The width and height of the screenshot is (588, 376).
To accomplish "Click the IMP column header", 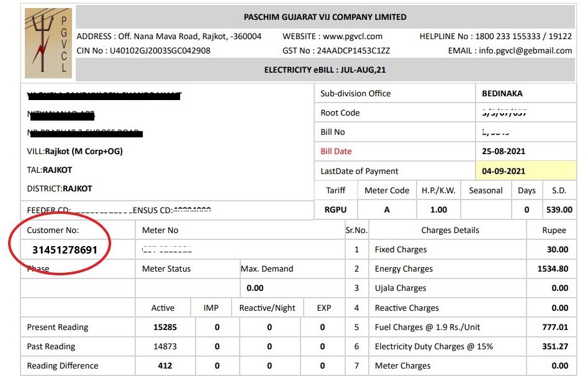I will coord(210,308).
